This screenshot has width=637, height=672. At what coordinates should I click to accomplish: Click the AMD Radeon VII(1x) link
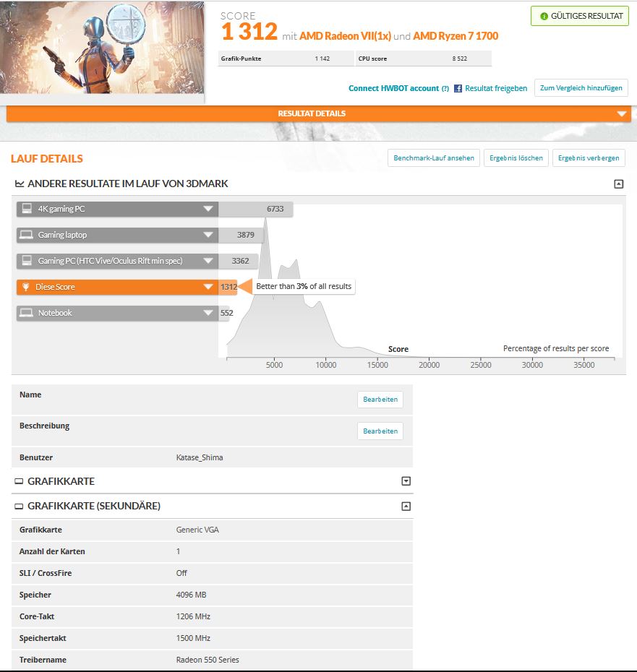[x=345, y=36]
